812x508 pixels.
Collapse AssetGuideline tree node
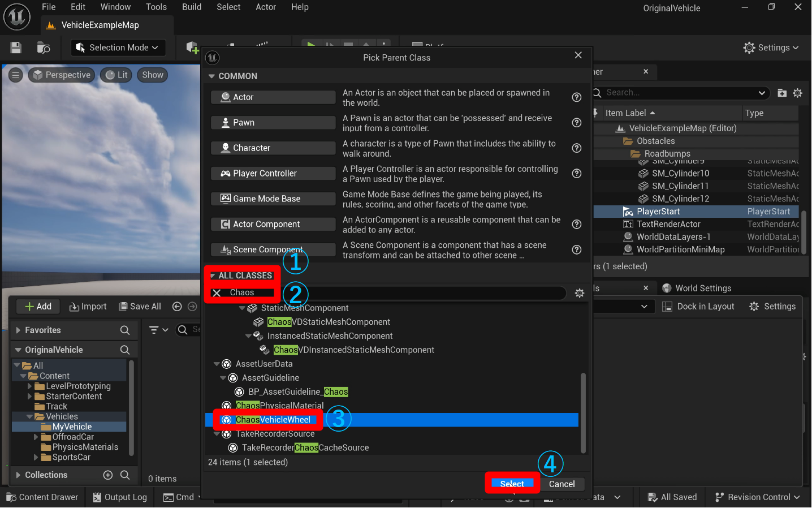pos(223,378)
